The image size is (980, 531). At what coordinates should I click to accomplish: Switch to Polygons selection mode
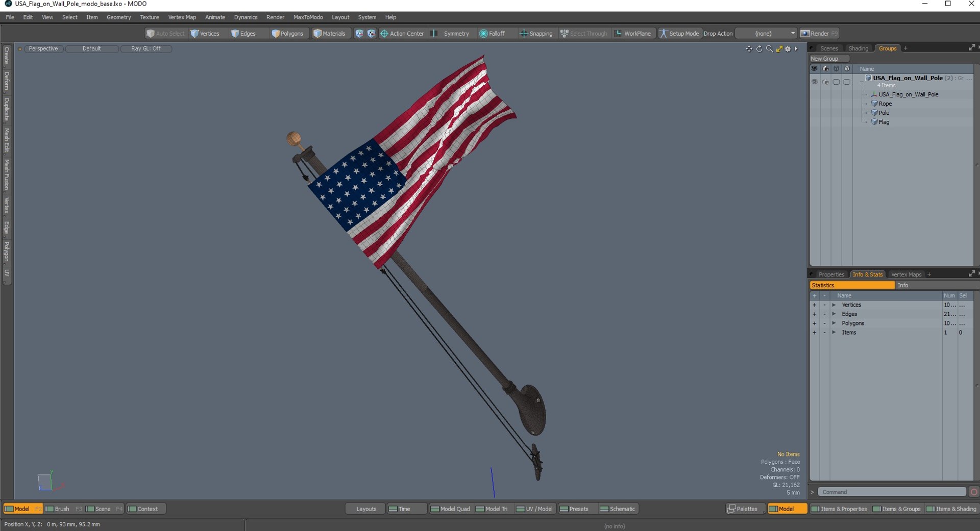(x=288, y=34)
